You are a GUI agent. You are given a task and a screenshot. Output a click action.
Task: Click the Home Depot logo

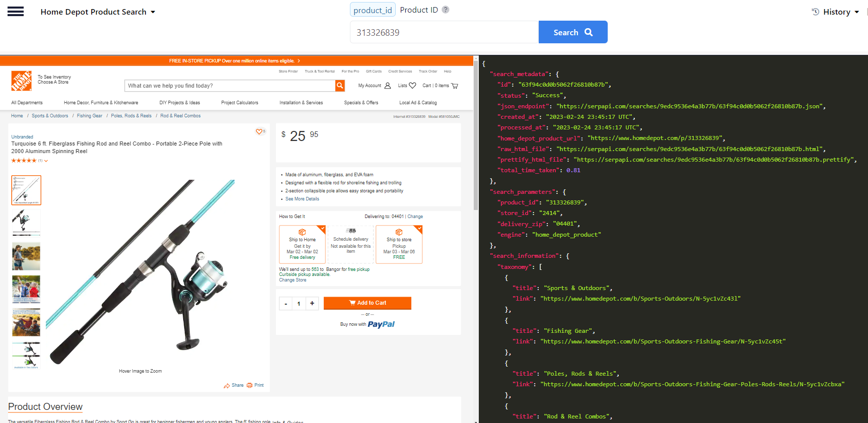(x=21, y=81)
